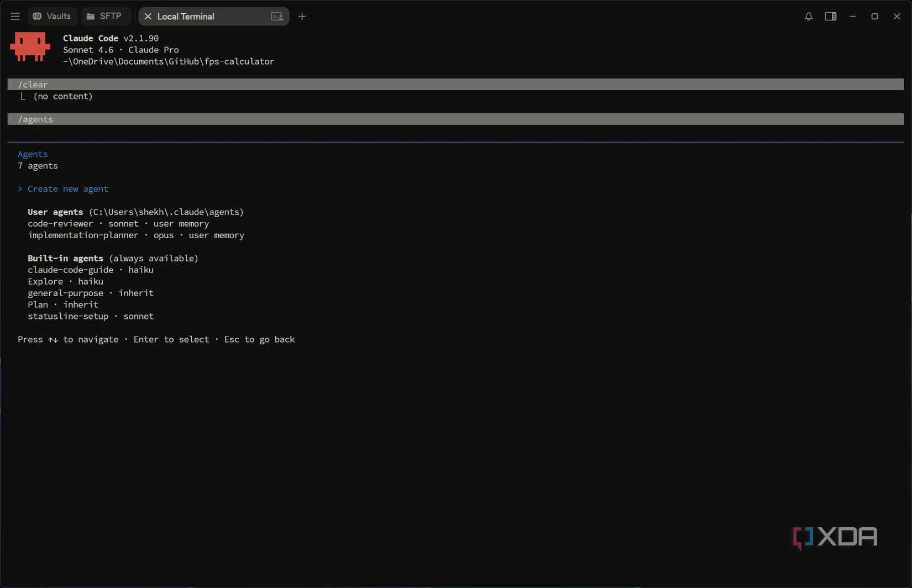This screenshot has height=588, width=912.
Task: Select the Plan inherit agent
Action: tap(63, 305)
